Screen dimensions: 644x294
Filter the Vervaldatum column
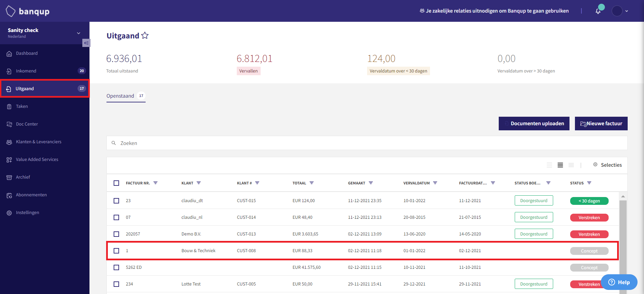[x=435, y=183]
